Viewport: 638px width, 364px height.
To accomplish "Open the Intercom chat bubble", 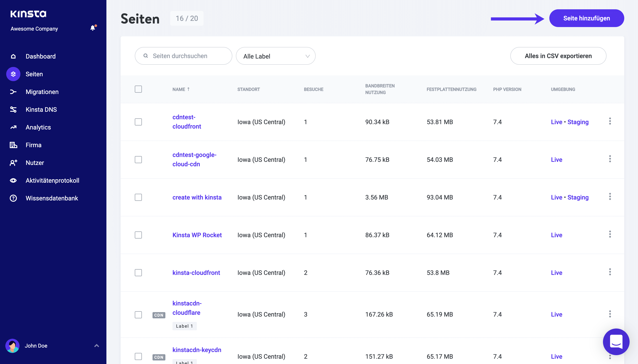I will (x=616, y=342).
